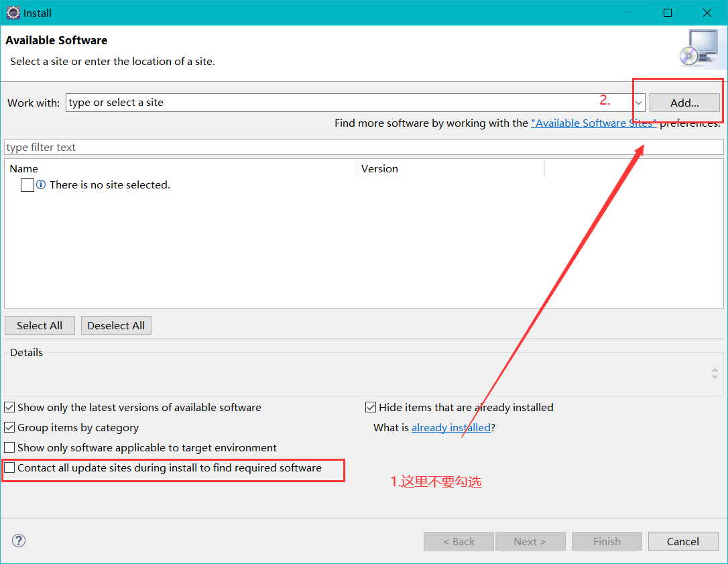Image resolution: width=728 pixels, height=564 pixels.
Task: Maximize the Install dialog window
Action: pyautogui.click(x=668, y=13)
